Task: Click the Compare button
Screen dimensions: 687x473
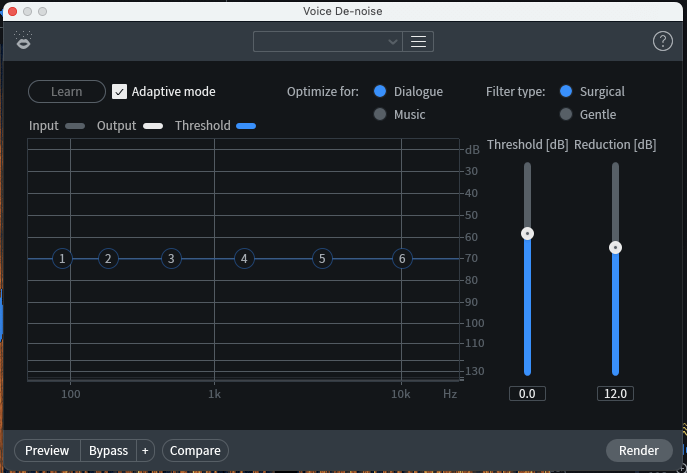Action: click(x=195, y=451)
